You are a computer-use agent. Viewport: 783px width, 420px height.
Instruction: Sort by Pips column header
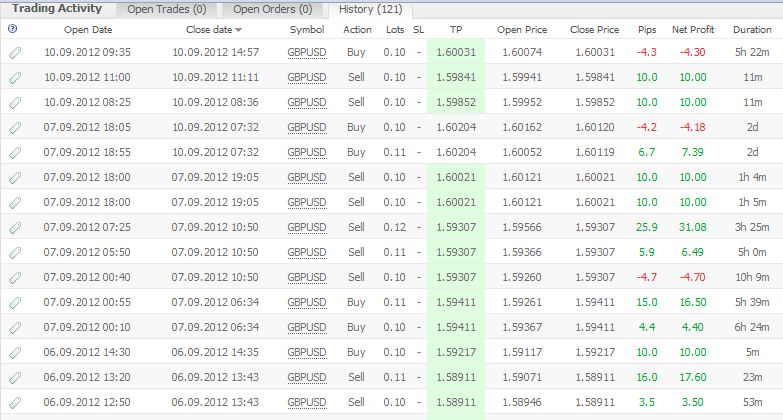click(647, 29)
